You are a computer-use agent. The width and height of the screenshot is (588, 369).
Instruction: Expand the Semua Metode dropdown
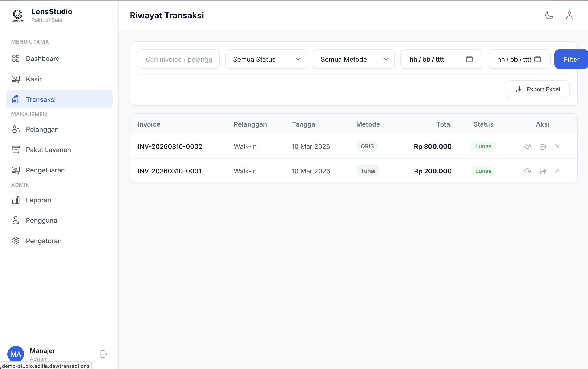pyautogui.click(x=353, y=59)
